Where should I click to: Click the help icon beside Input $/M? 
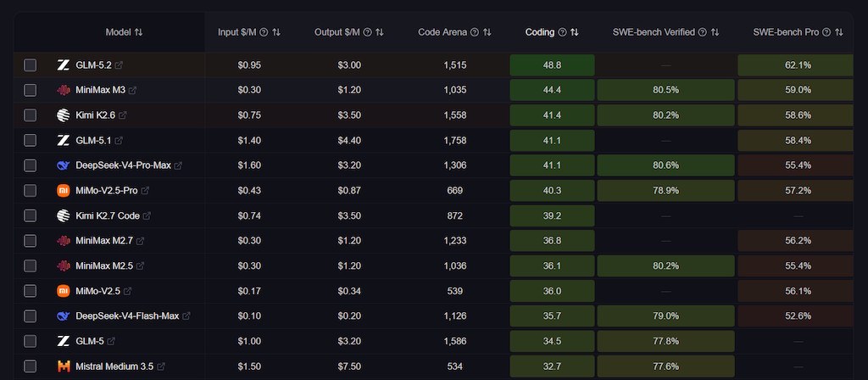pyautogui.click(x=264, y=32)
